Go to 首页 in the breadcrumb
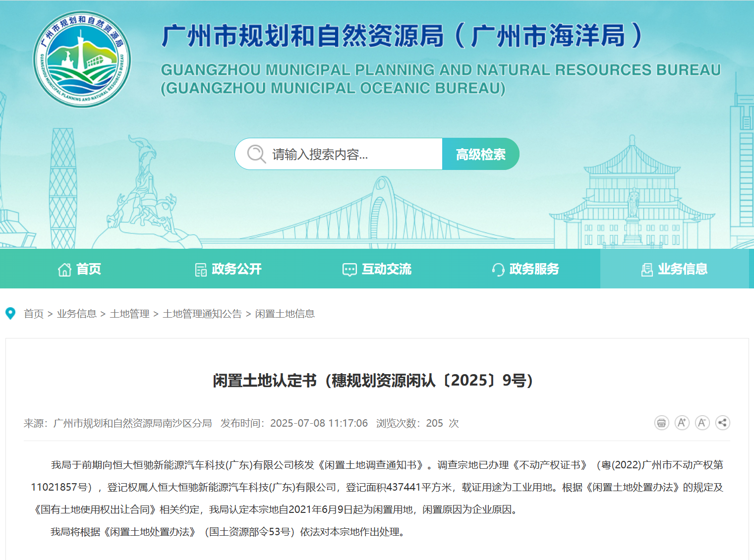This screenshot has height=560, width=754. [34, 314]
